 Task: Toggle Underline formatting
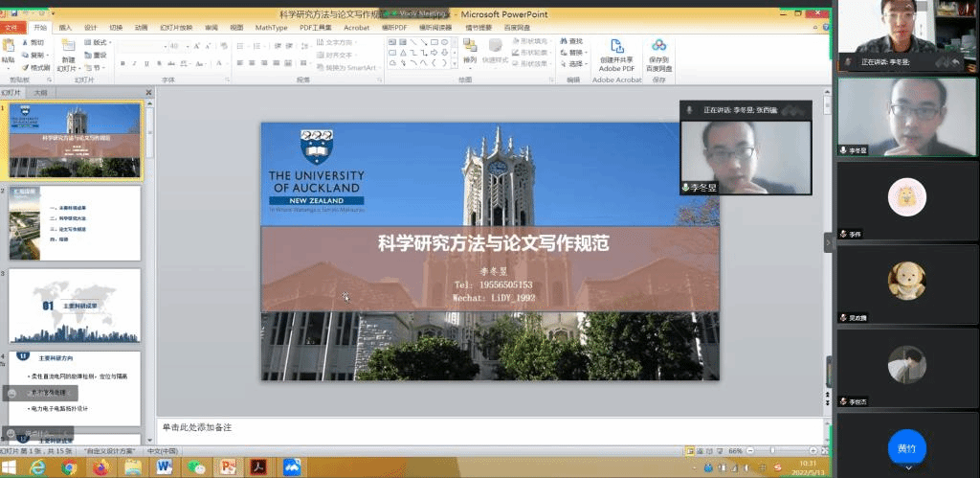(146, 64)
